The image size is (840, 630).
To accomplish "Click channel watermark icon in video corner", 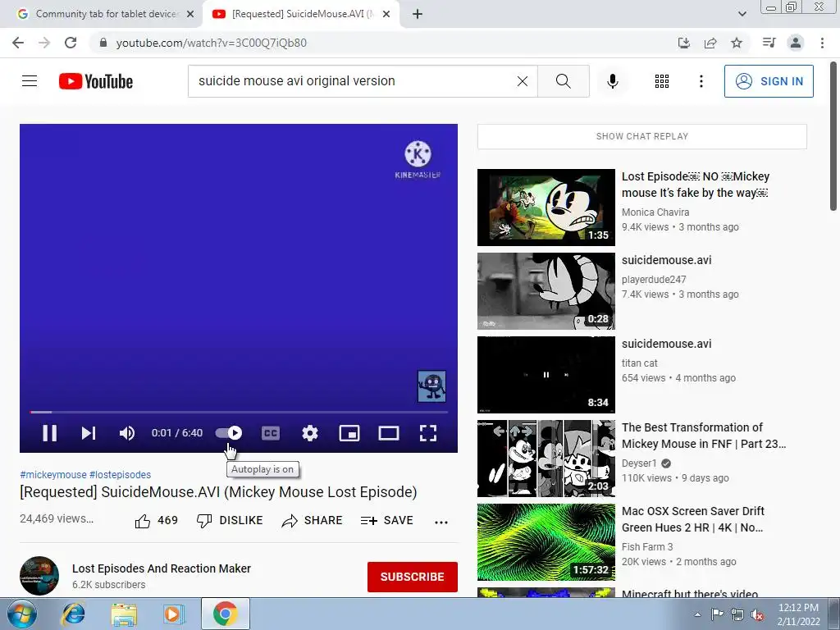I will point(431,386).
